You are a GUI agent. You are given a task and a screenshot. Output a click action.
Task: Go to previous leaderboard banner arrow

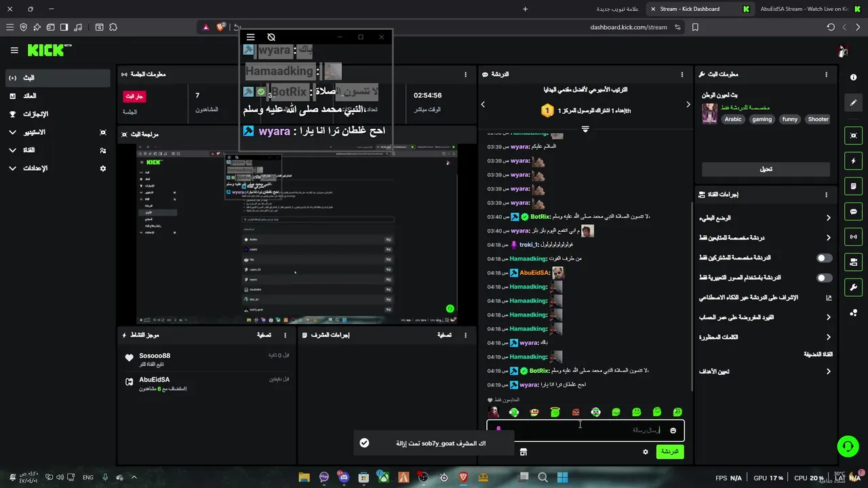tap(483, 104)
